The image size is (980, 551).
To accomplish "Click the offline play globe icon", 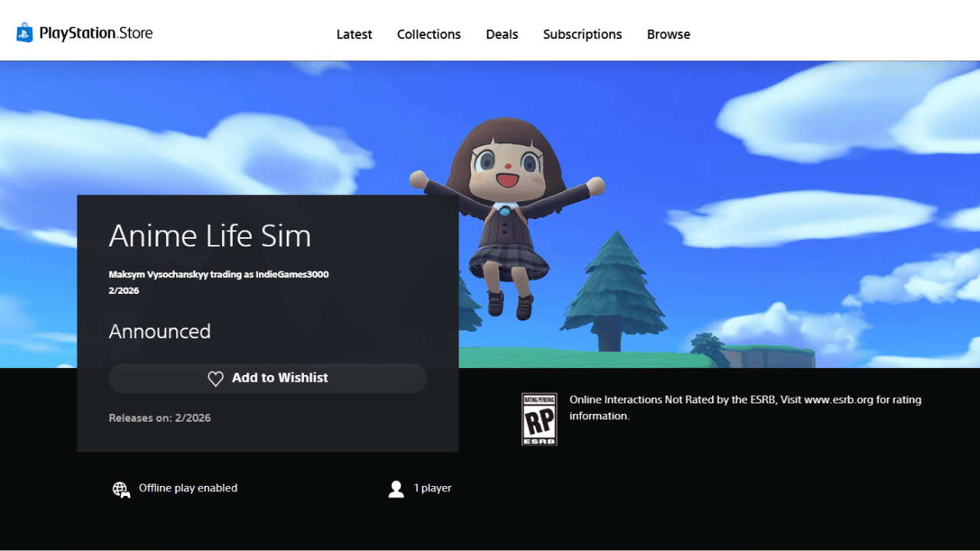I will point(121,489).
